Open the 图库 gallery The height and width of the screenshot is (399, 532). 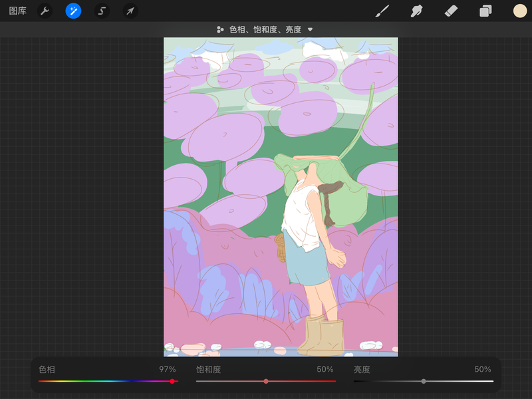[x=18, y=11]
